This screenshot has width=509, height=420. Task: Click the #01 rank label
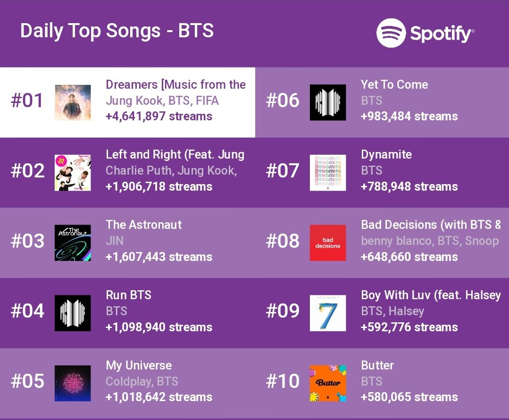27,101
